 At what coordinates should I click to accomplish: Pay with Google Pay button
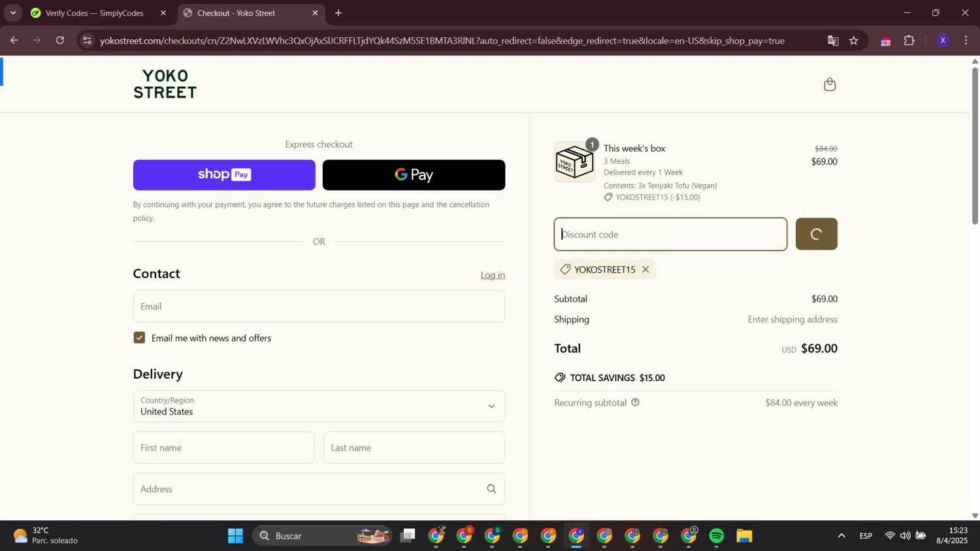(414, 175)
